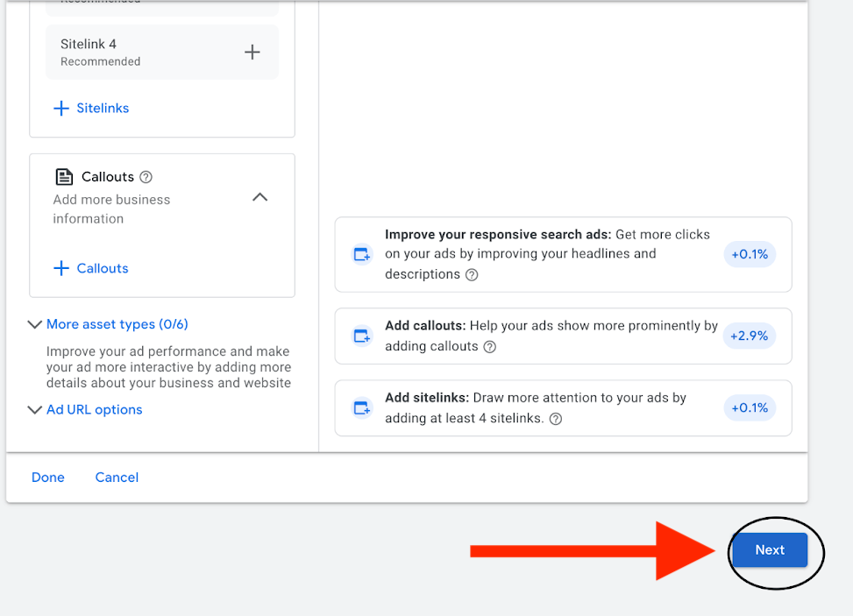The image size is (853, 616).
Task: Click the Callouts help question mark icon
Action: click(146, 177)
